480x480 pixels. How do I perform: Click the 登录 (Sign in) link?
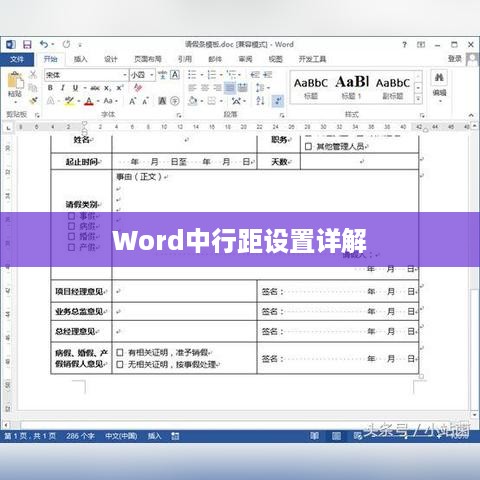pos(455,59)
